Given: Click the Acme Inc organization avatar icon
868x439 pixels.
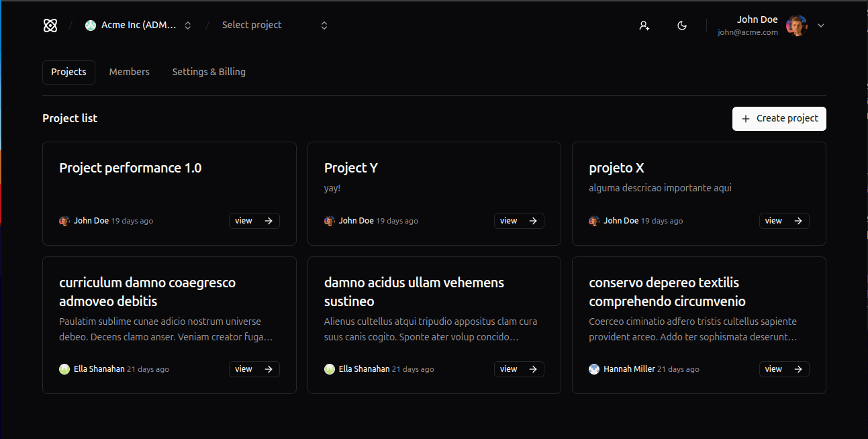Looking at the screenshot, I should click(x=91, y=26).
